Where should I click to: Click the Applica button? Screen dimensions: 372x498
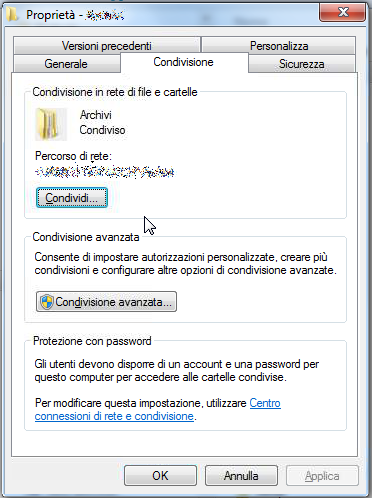point(322,476)
